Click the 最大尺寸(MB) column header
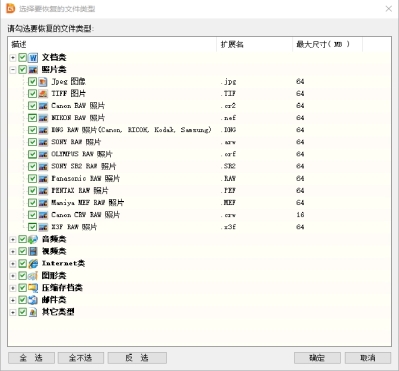Image resolution: width=399 pixels, height=371 pixels. pos(328,44)
